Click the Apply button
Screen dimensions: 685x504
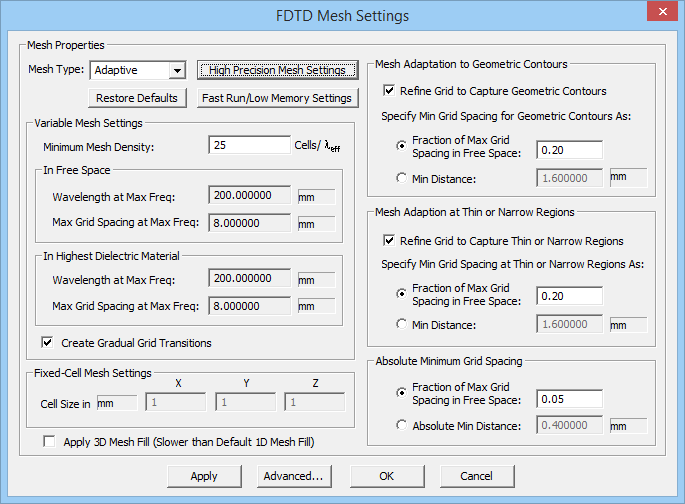[204, 476]
